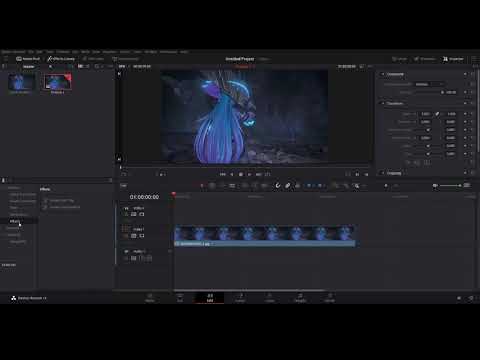Viewport: 480px width, 360px height.
Task: Select Audio Transitions in effects tree
Action: [x=23, y=201]
